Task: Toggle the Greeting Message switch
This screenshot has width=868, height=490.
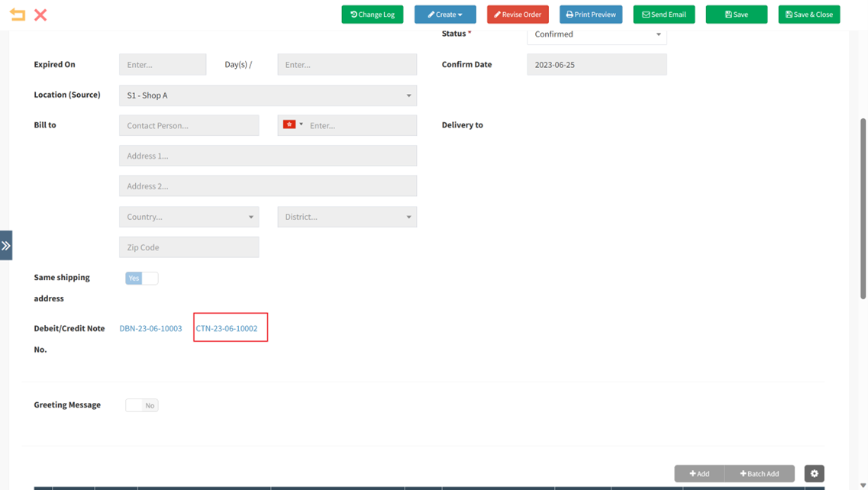Action: tap(141, 405)
